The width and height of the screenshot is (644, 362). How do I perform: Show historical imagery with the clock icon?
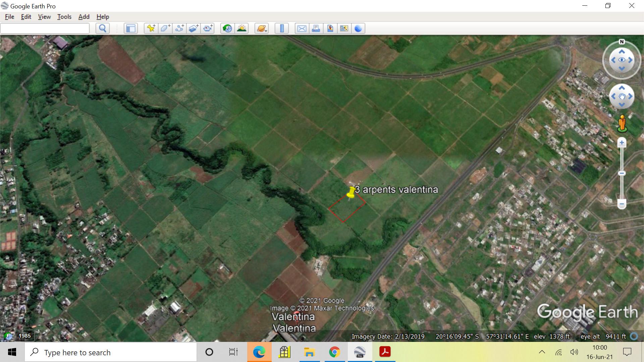click(227, 28)
